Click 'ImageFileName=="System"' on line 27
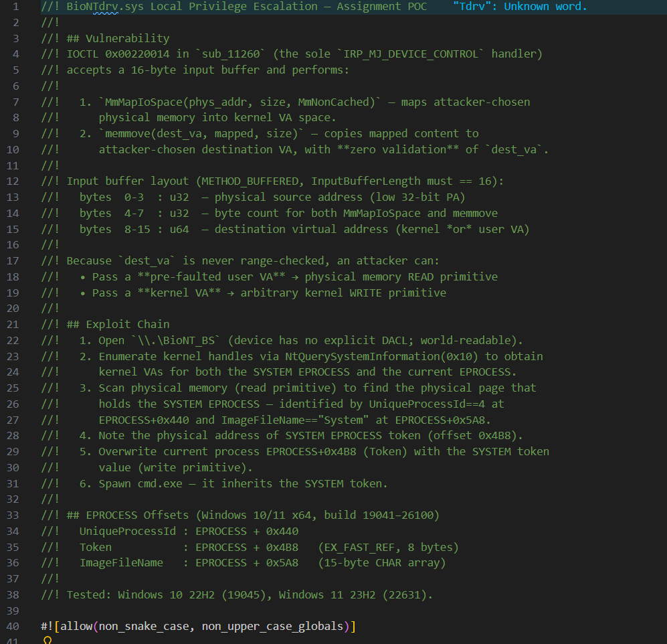Screen dimensions: 667x644 click(295, 420)
